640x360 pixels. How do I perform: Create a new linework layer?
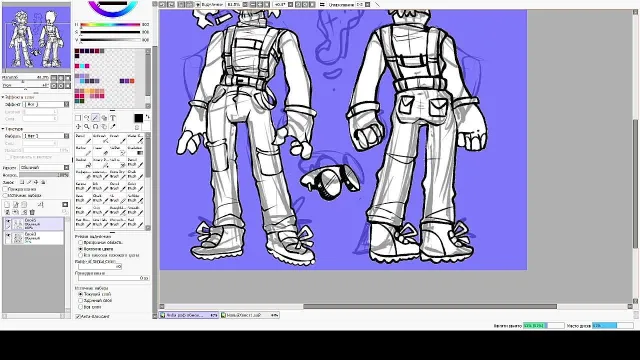16,204
